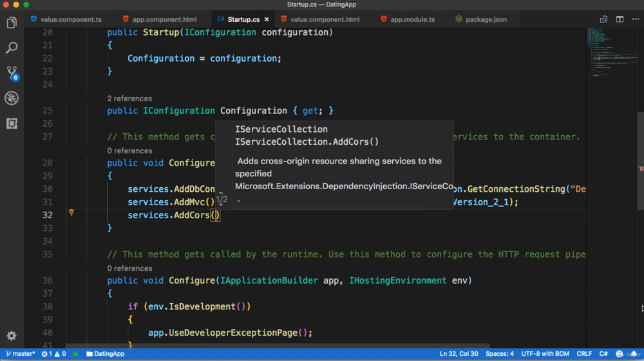Open the Explorer files view

(x=12, y=23)
